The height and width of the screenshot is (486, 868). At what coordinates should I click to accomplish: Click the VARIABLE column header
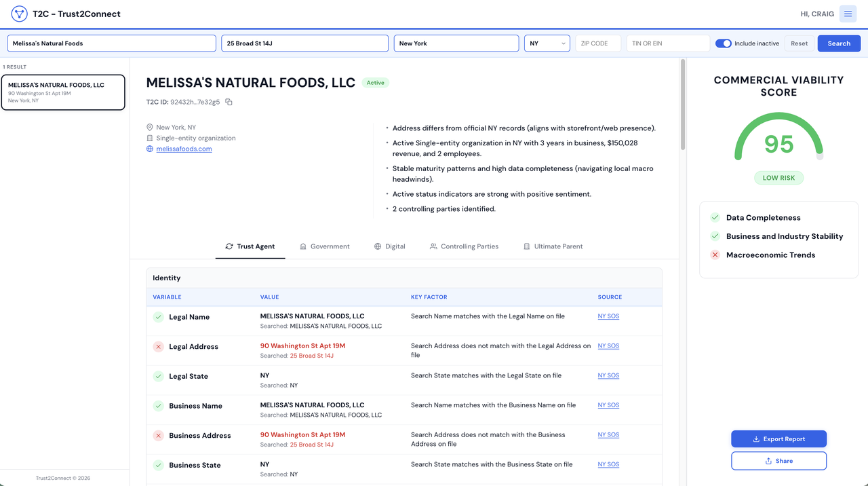(x=167, y=297)
